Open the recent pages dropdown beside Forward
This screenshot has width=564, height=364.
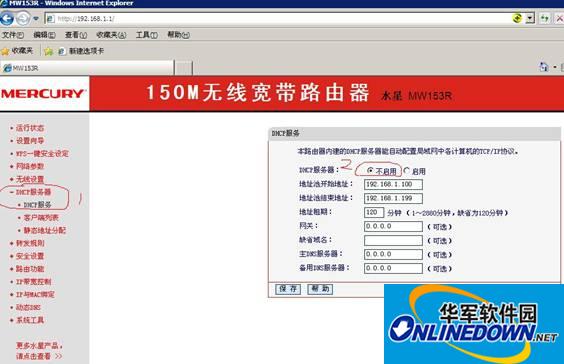[36, 19]
